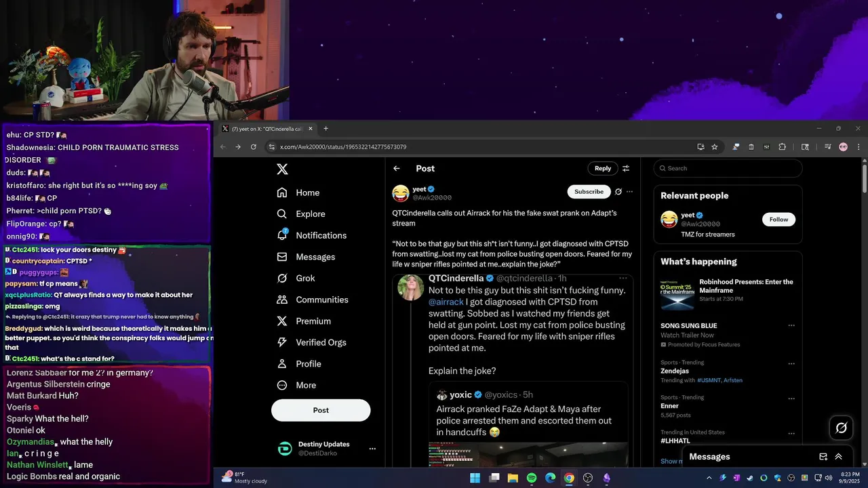Open more options on QTCinderella's quoted post
Viewport: 868px width, 488px height.
[x=623, y=278]
